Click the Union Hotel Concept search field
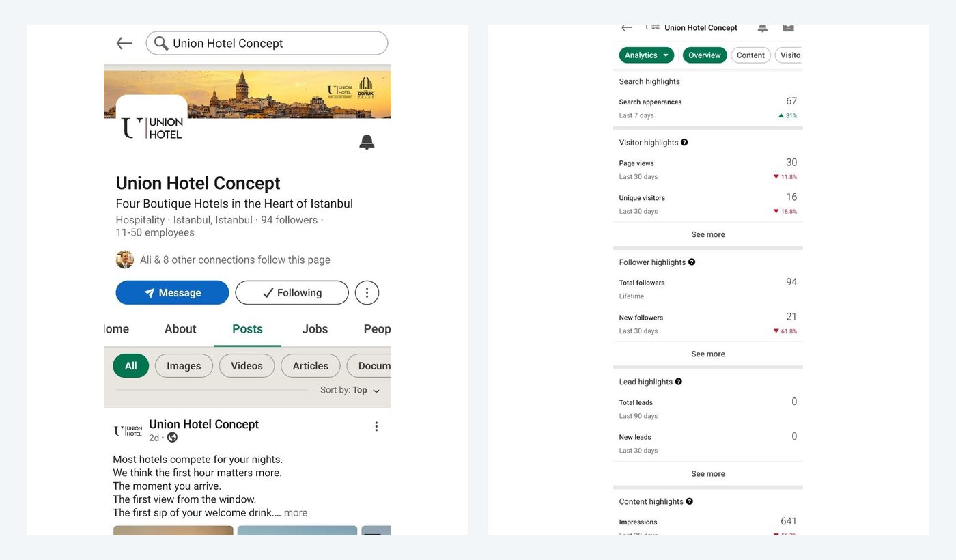956x560 pixels. pos(267,44)
